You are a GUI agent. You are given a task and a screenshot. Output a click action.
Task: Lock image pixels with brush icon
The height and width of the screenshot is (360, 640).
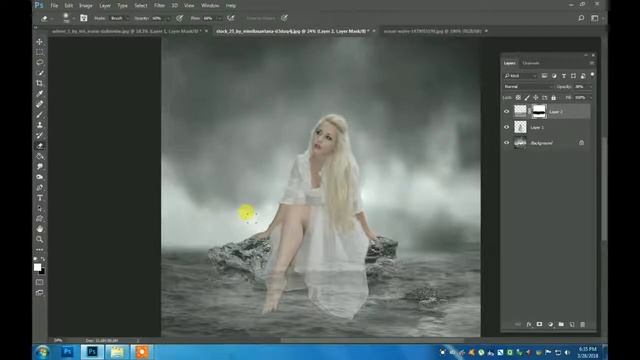point(527,98)
